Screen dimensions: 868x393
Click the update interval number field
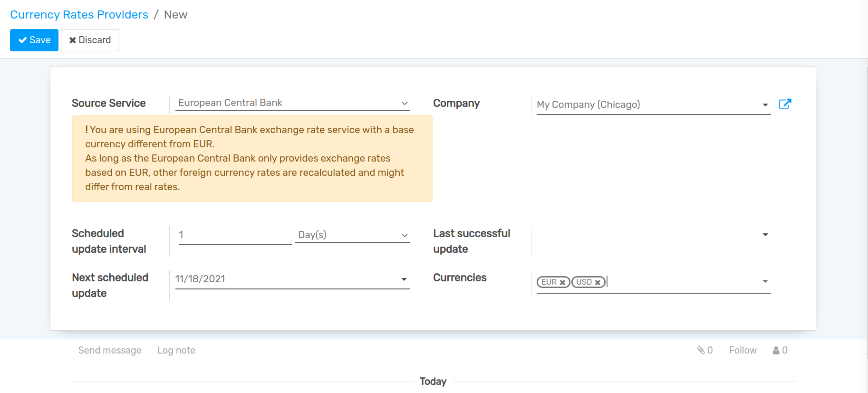234,235
